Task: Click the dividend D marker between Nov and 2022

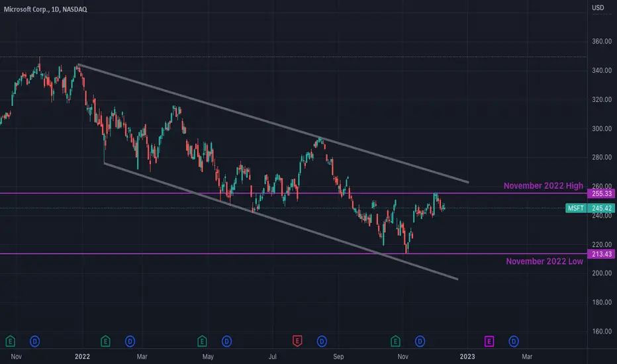Action: pyautogui.click(x=34, y=341)
